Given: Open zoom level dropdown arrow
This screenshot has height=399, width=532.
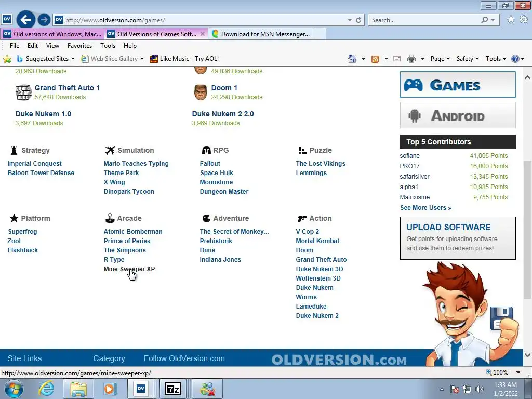Looking at the screenshot, I should coord(518,373).
